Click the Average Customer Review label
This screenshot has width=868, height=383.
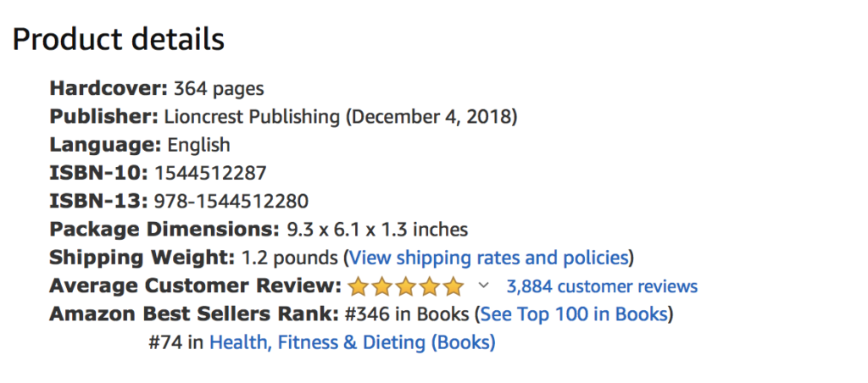pyautogui.click(x=195, y=286)
